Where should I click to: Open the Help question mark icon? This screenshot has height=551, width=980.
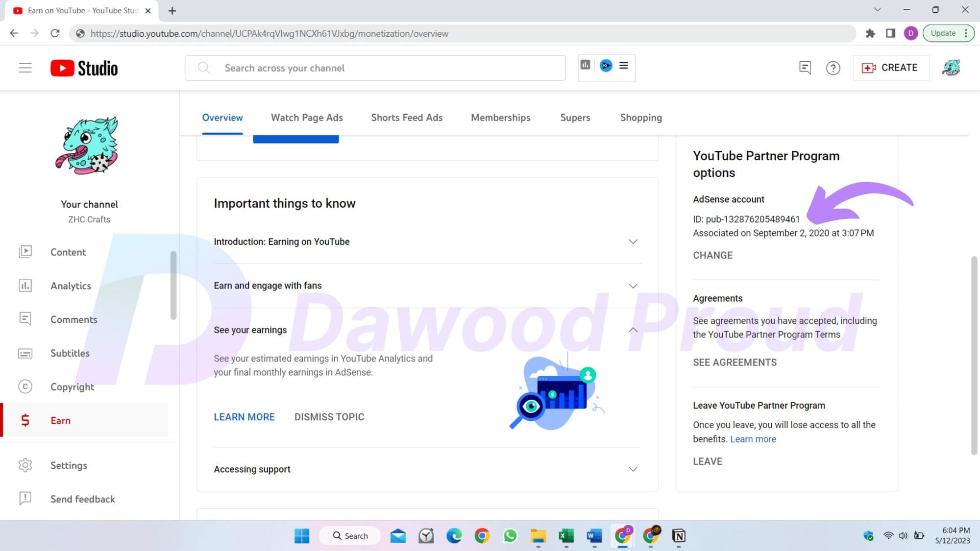(x=833, y=68)
